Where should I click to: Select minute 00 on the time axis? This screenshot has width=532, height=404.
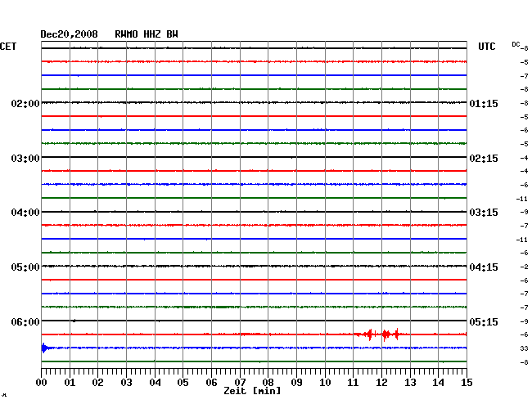tap(42, 382)
